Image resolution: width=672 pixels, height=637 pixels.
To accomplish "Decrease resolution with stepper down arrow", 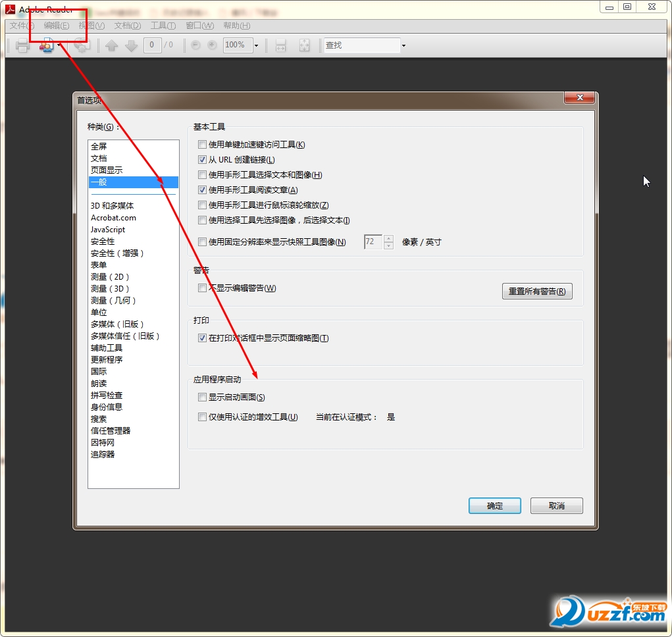I will pos(388,245).
